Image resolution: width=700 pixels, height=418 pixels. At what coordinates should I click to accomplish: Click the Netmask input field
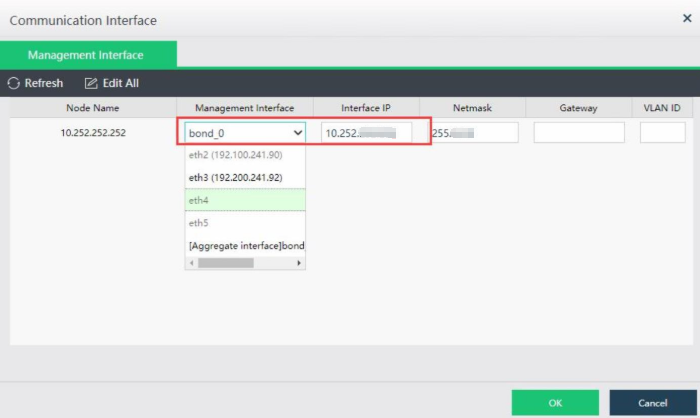(473, 133)
